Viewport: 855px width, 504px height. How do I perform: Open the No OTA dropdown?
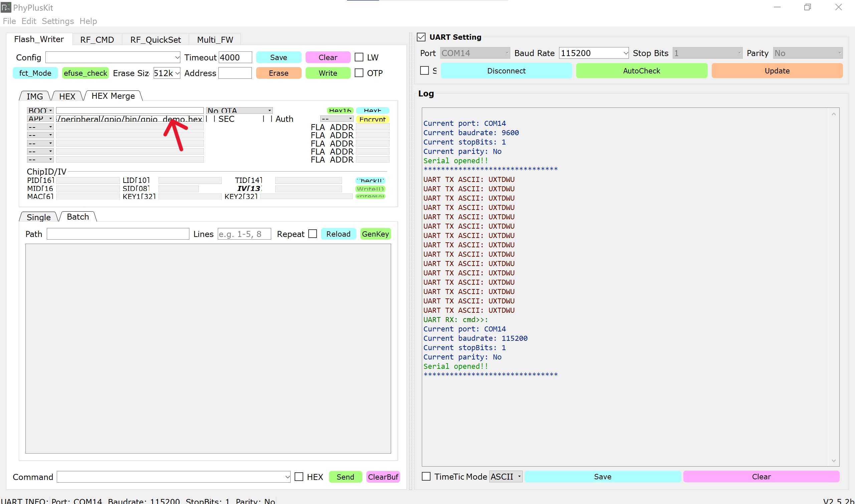239,110
